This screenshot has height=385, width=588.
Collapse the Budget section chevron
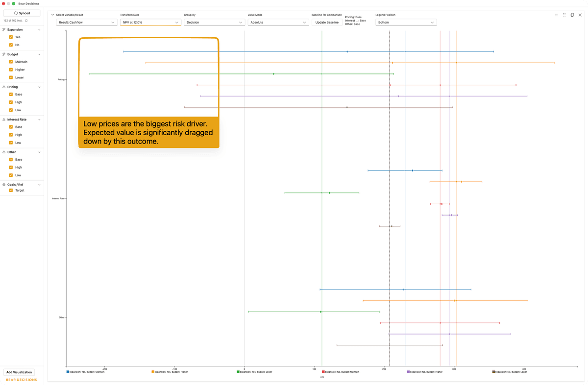[40, 54]
